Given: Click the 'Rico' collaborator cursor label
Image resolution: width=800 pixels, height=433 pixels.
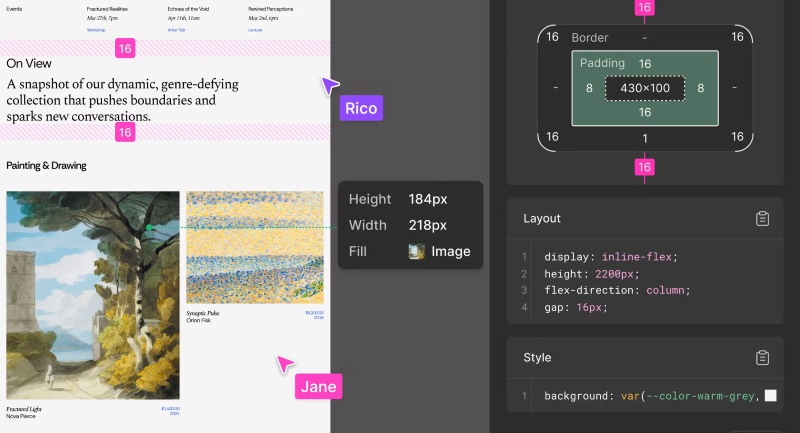Looking at the screenshot, I should [361, 108].
